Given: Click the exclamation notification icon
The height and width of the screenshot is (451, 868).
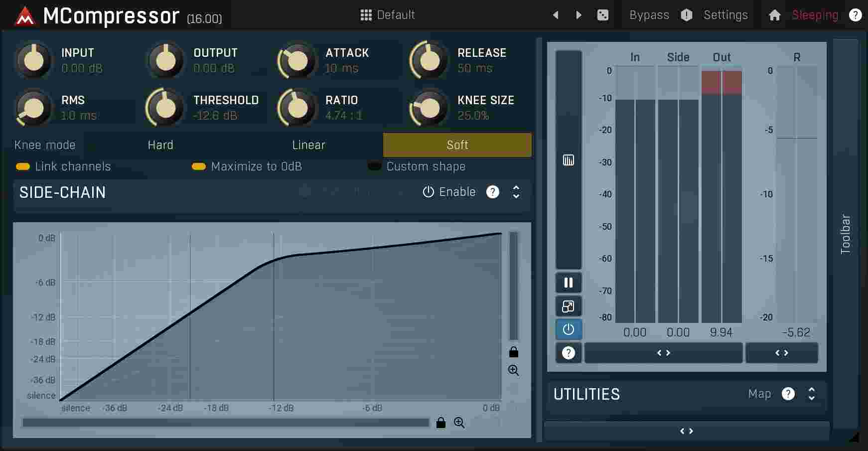Looking at the screenshot, I should 686,15.
